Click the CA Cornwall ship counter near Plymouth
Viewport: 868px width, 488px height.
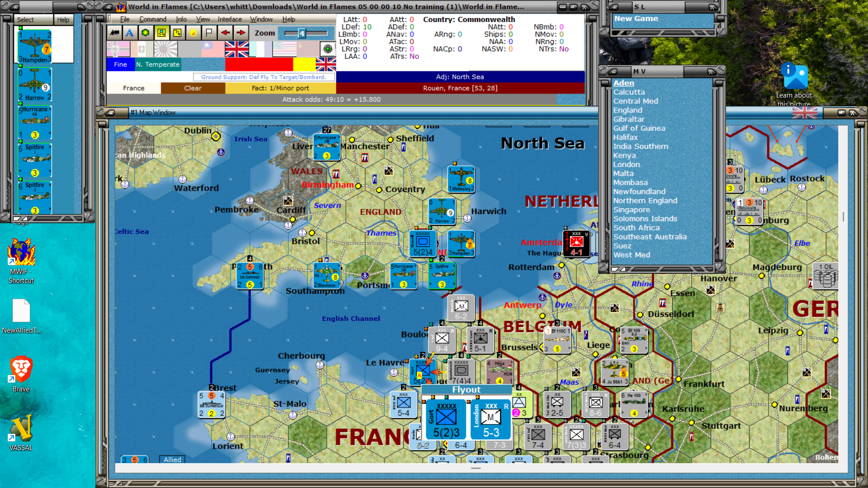pos(250,276)
